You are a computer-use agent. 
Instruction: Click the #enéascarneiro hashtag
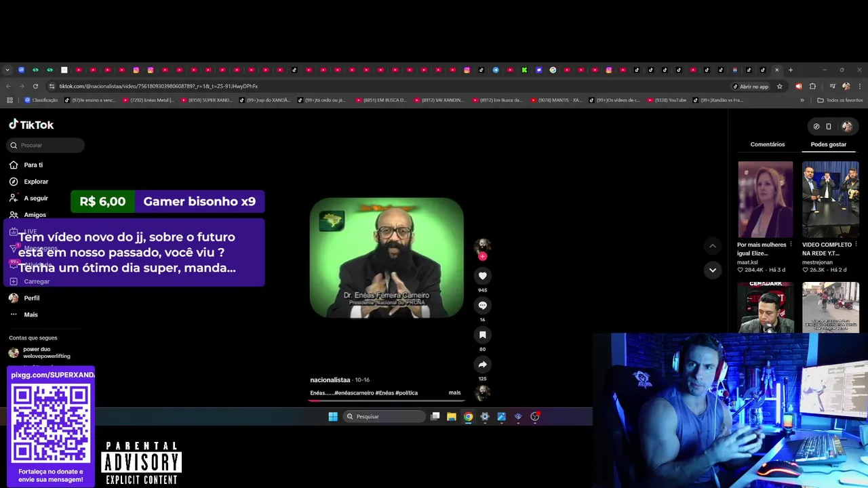point(354,393)
